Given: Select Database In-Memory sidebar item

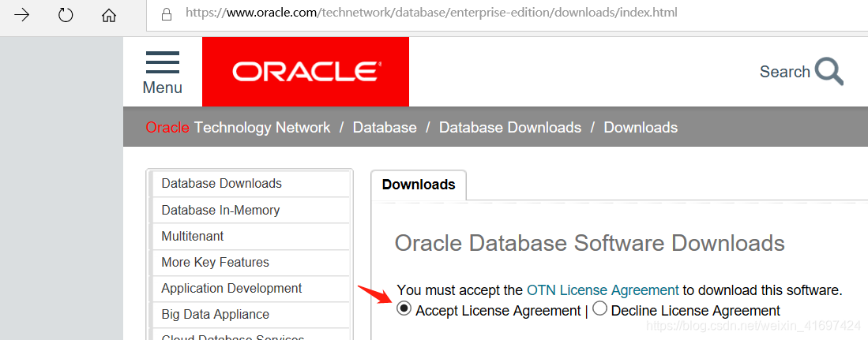Looking at the screenshot, I should tap(250, 210).
